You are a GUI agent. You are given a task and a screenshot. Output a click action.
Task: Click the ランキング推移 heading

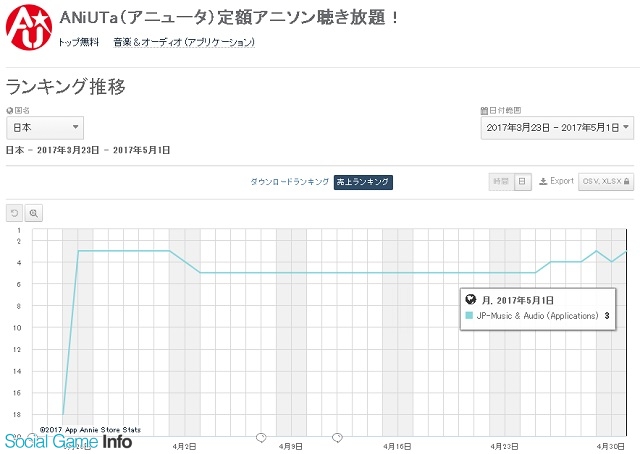[65, 87]
